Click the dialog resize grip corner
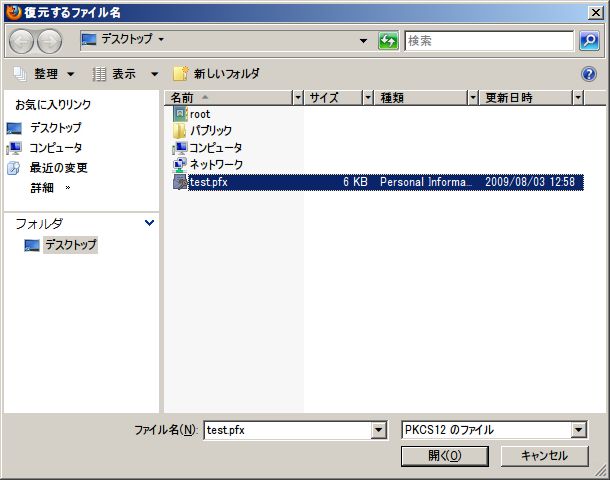Screen dimensions: 610x480 tap(601, 471)
